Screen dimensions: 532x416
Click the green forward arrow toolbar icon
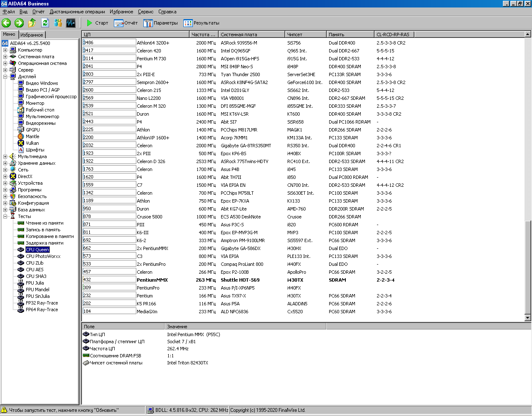pyautogui.click(x=19, y=23)
